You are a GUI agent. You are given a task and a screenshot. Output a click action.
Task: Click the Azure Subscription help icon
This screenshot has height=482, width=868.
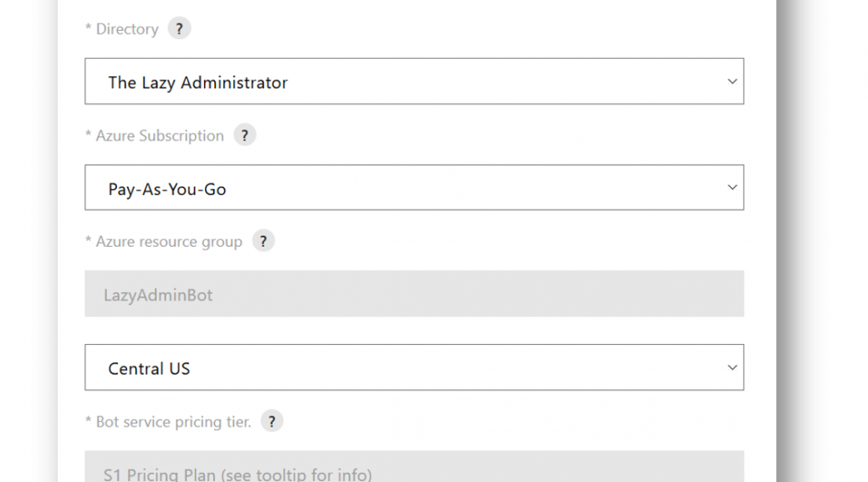[245, 136]
